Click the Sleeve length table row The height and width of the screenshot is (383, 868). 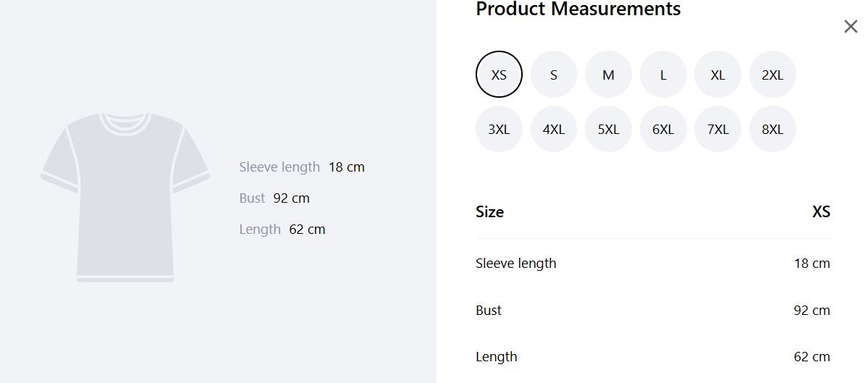click(653, 263)
